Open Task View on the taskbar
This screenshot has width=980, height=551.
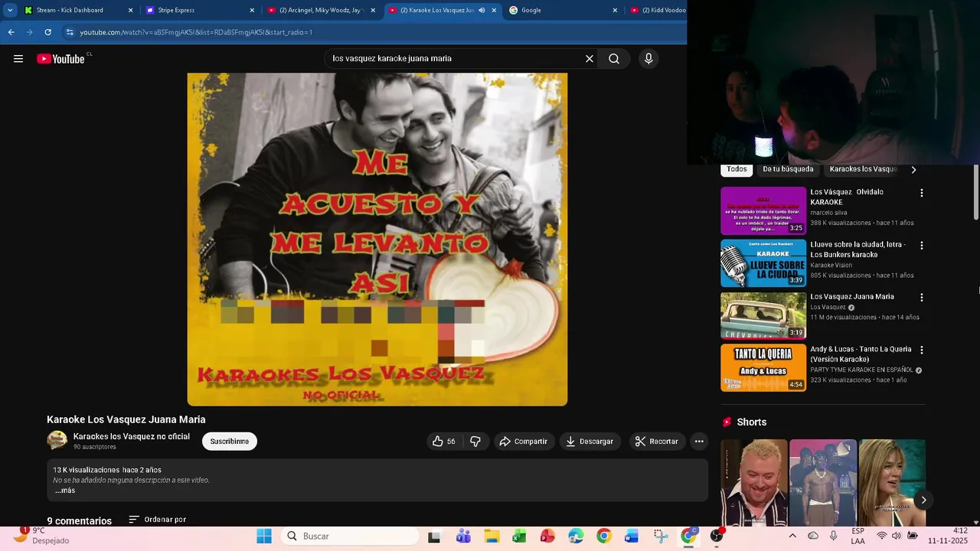(434, 536)
